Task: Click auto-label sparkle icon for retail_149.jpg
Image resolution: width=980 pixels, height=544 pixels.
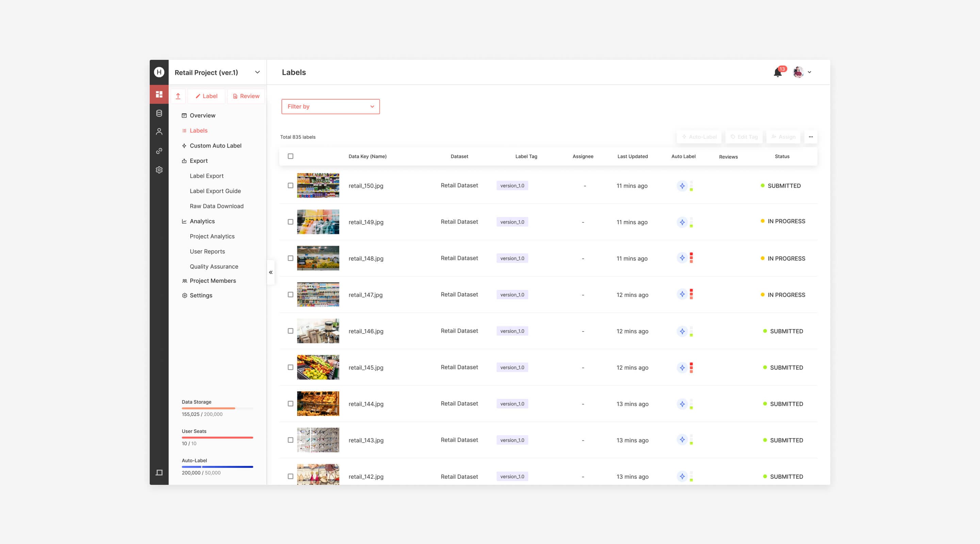Action: click(682, 222)
